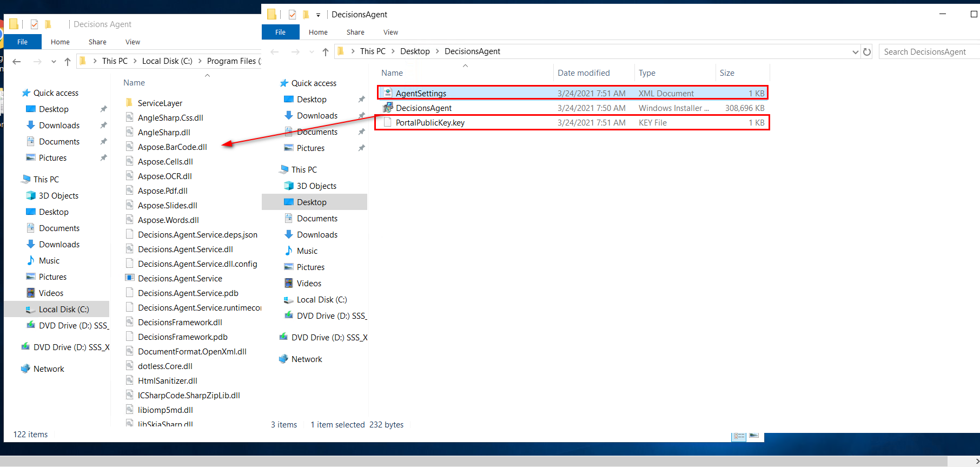Select PortalPublicKey.key file icon
The image size is (980, 467).
click(x=387, y=122)
